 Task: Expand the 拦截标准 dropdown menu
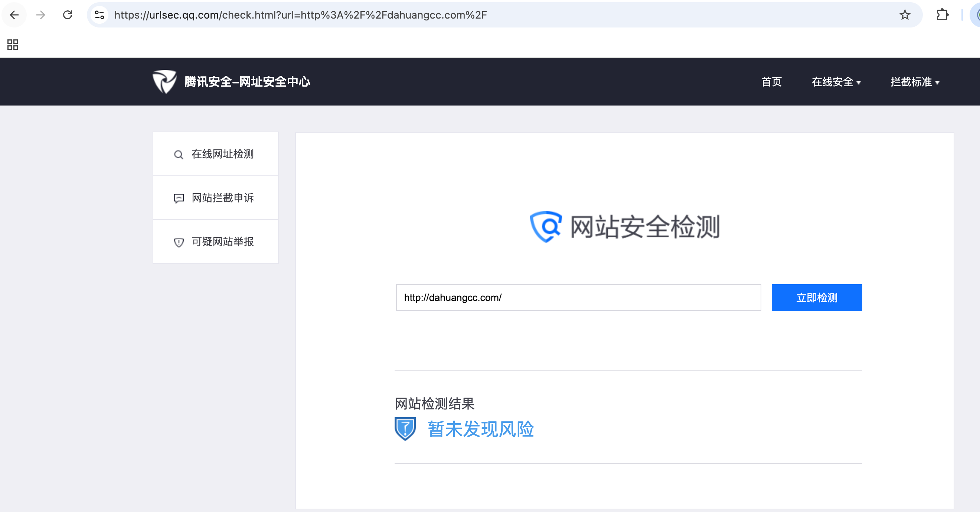pos(915,82)
